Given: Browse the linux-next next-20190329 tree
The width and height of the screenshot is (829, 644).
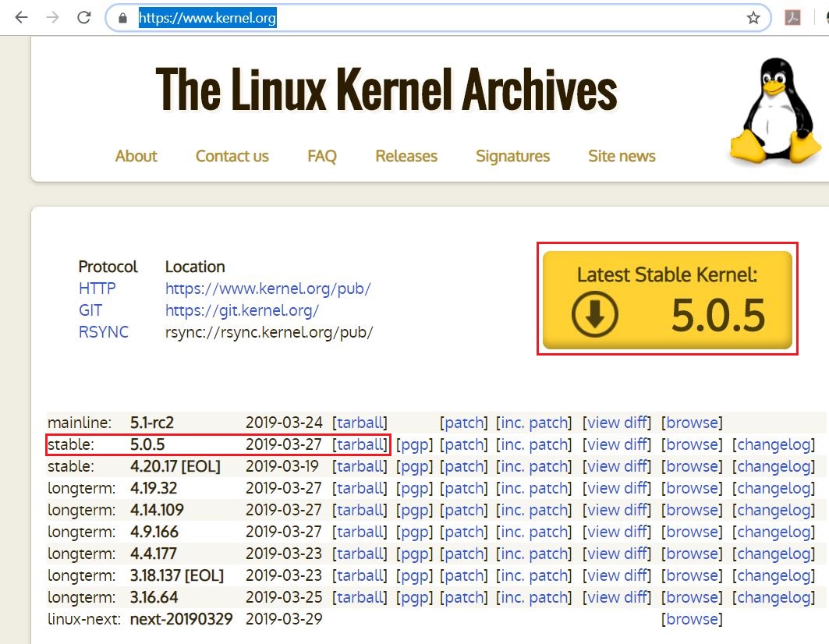Looking at the screenshot, I should (x=693, y=619).
